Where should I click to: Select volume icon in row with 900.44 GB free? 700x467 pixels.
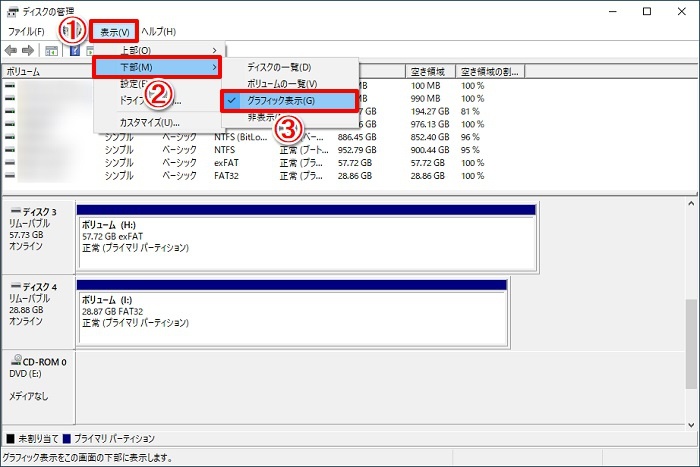pos(10,150)
